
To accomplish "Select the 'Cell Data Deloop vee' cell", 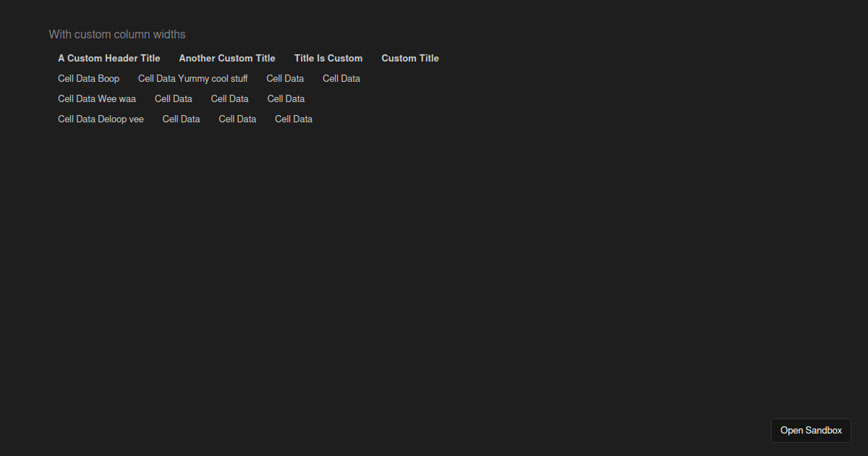I will (x=101, y=119).
